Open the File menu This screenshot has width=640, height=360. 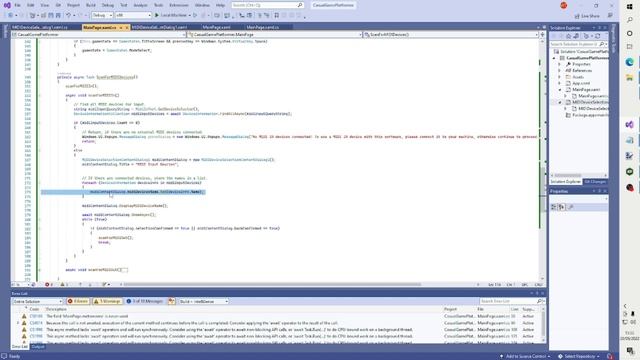(17, 5)
